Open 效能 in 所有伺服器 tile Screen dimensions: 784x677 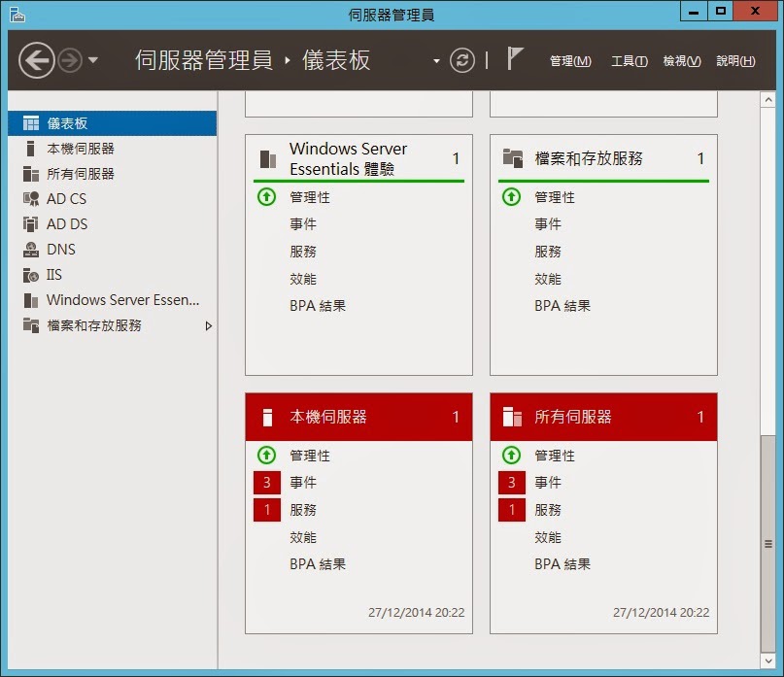(548, 537)
